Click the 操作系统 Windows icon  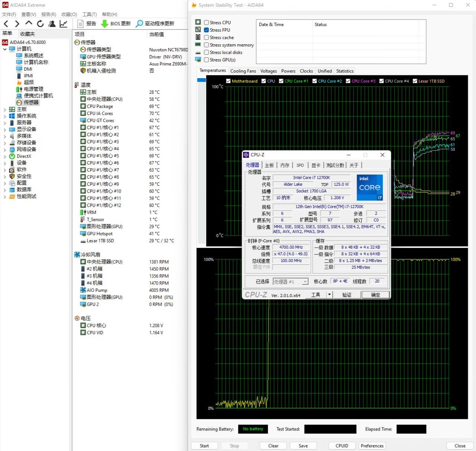tap(12, 116)
